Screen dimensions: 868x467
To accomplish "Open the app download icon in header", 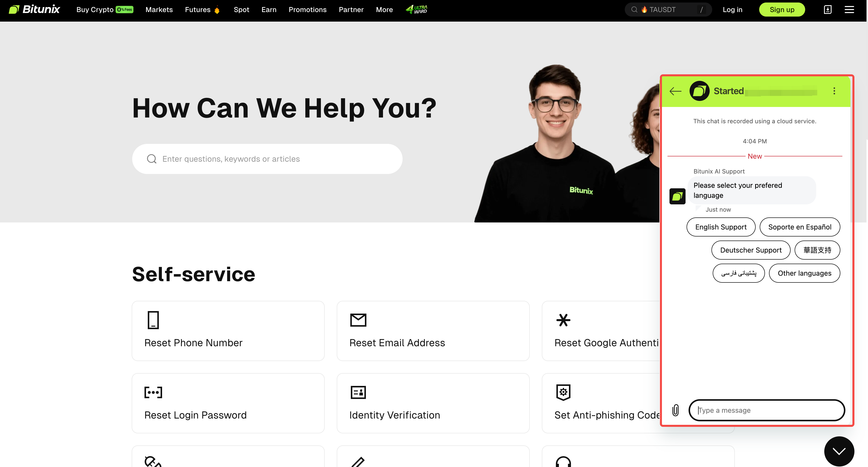I will coord(828,10).
